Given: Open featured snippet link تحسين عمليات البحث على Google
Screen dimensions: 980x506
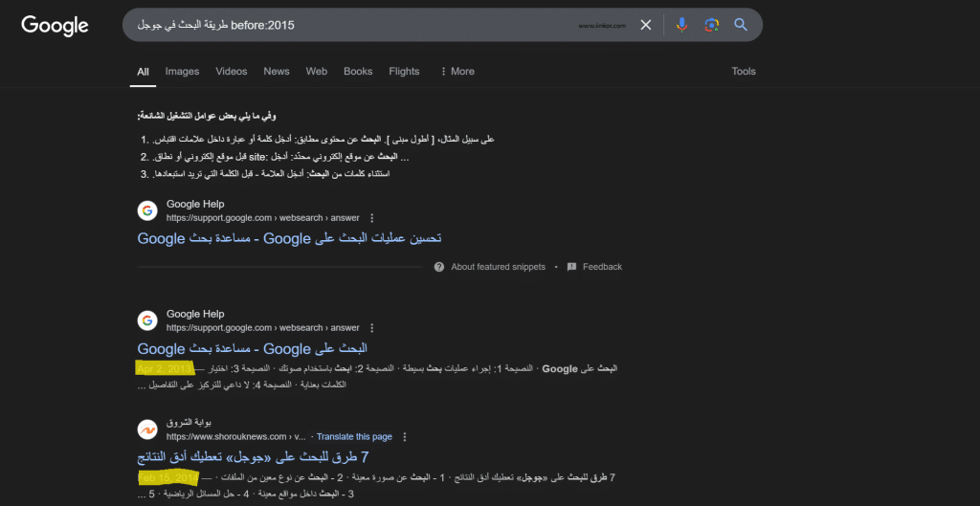Looking at the screenshot, I should pos(289,238).
